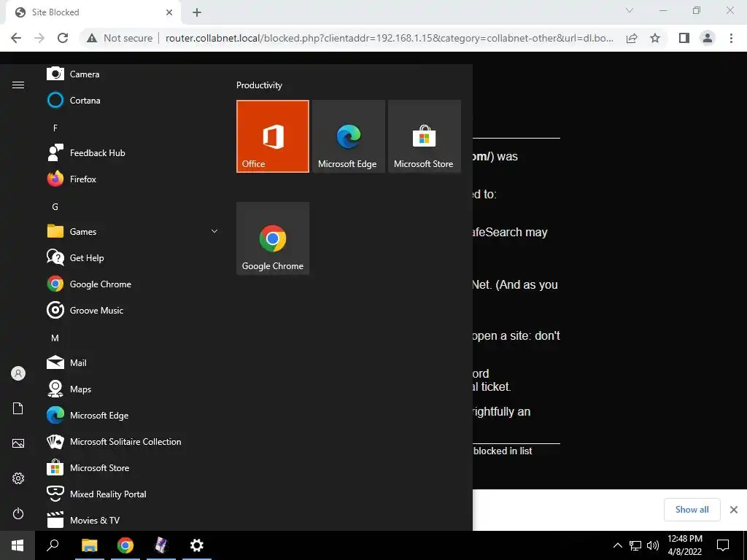The height and width of the screenshot is (560, 747).
Task: Click Show all downloads button
Action: 692,510
